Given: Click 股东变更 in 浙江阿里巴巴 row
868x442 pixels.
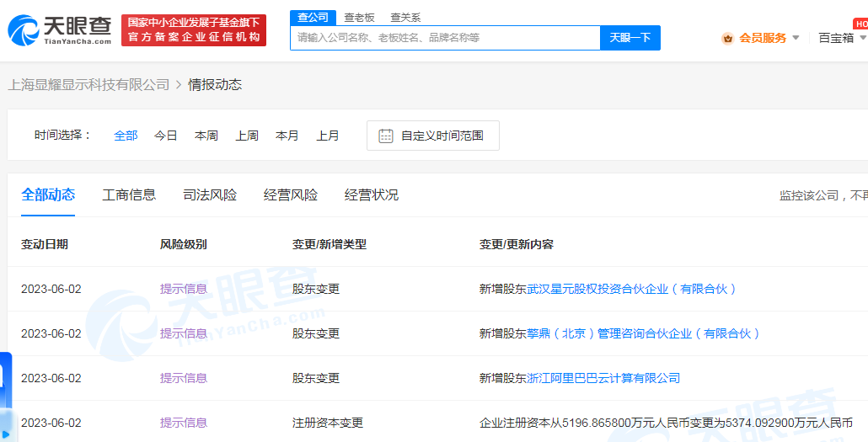Looking at the screenshot, I should (x=316, y=378).
